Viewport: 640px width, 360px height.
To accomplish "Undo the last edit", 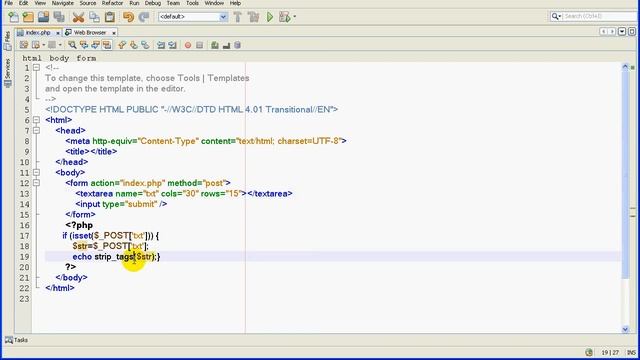I will (128, 17).
